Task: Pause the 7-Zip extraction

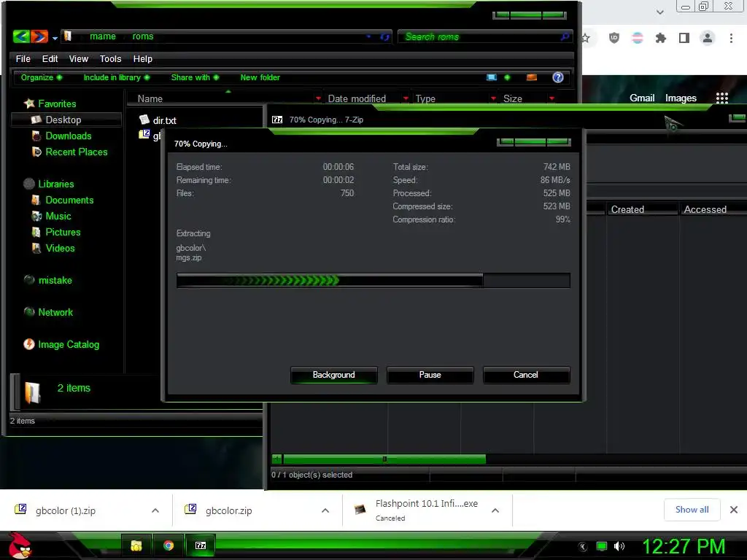Action: coord(430,375)
